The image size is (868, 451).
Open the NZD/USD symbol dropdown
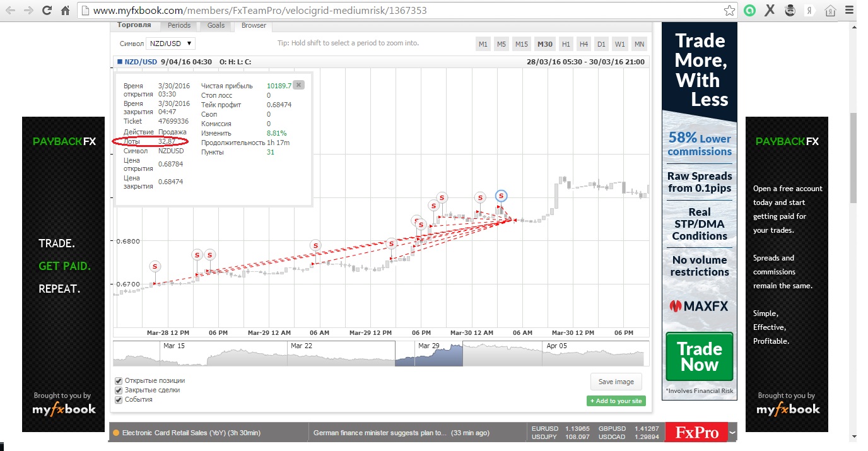click(170, 44)
